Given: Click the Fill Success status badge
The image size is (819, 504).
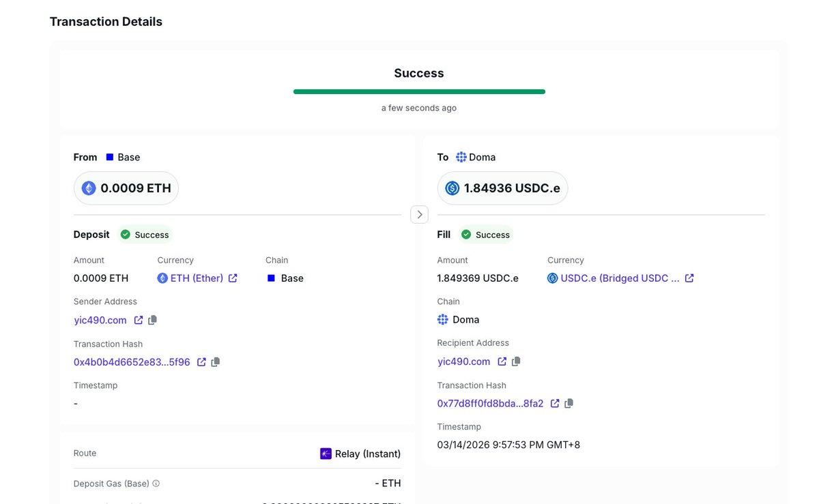Looking at the screenshot, I should 485,235.
